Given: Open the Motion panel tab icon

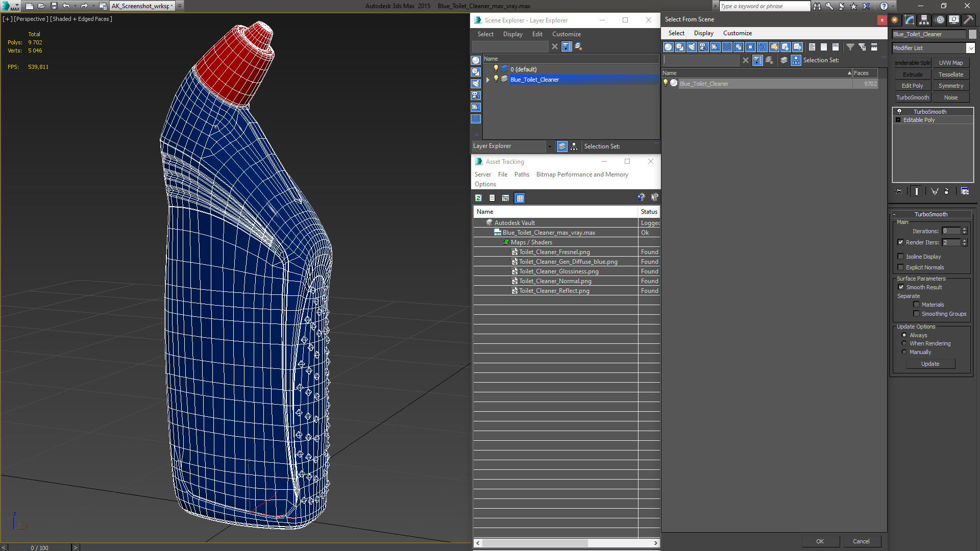Looking at the screenshot, I should click(940, 20).
